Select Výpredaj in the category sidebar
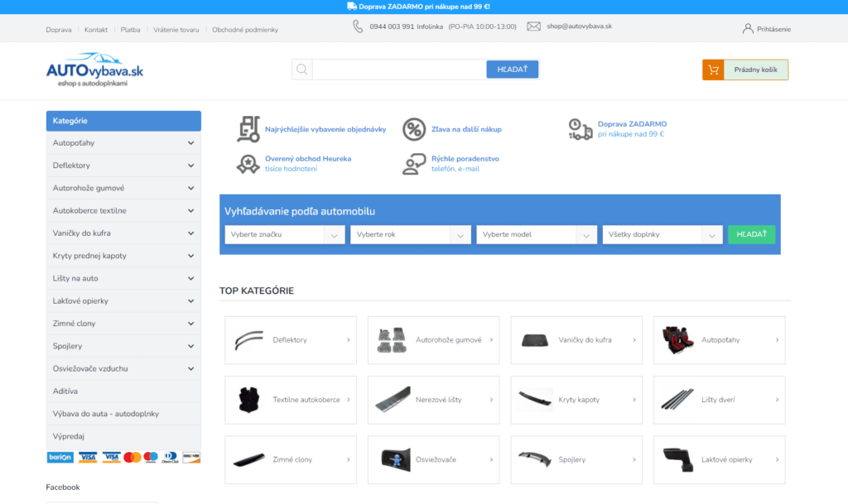The width and height of the screenshot is (848, 504). coord(69,436)
